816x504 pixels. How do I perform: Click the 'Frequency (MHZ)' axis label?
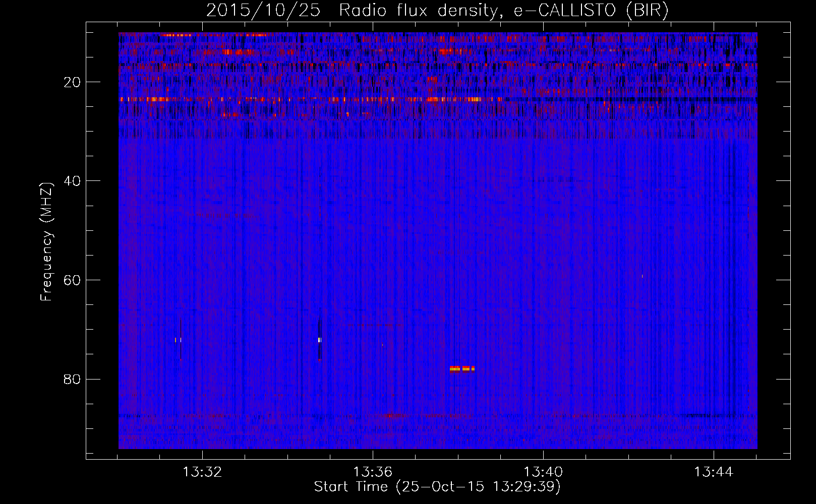46,241
